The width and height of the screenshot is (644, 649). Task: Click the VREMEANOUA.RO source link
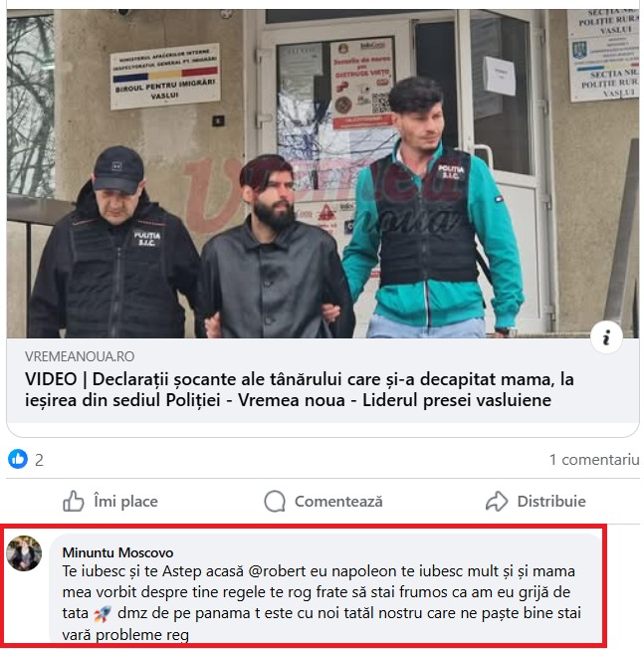click(x=80, y=356)
